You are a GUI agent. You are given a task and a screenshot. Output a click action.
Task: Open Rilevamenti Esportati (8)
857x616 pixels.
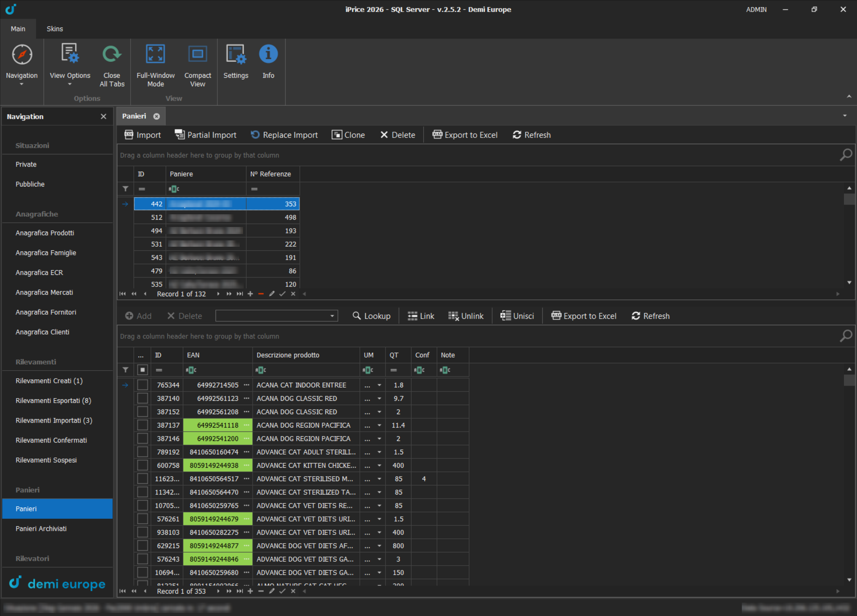point(58,401)
